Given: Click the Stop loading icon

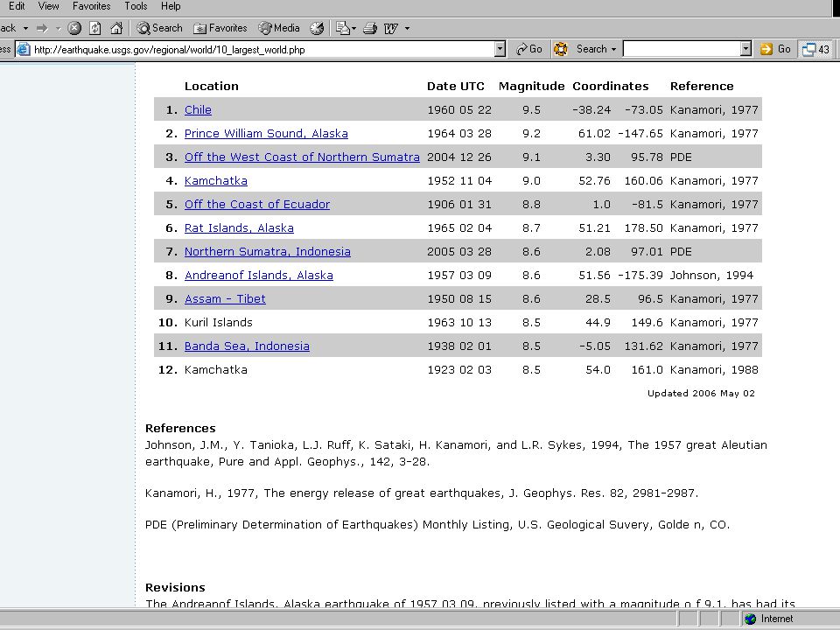Looking at the screenshot, I should (x=74, y=28).
